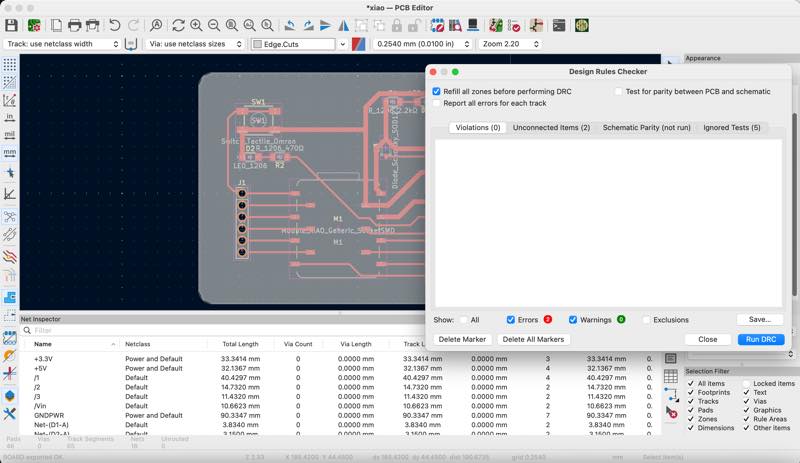Undo the last edit

(115, 25)
